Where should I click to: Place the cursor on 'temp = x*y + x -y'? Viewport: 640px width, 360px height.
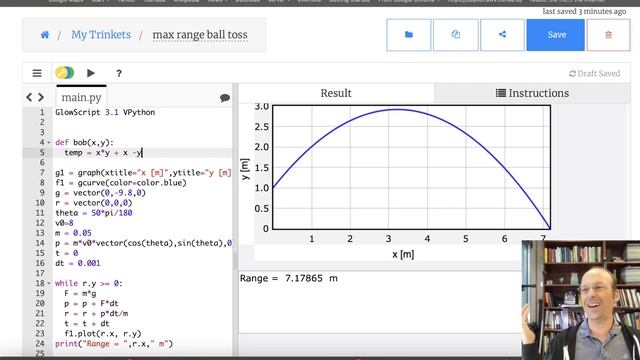pyautogui.click(x=103, y=153)
